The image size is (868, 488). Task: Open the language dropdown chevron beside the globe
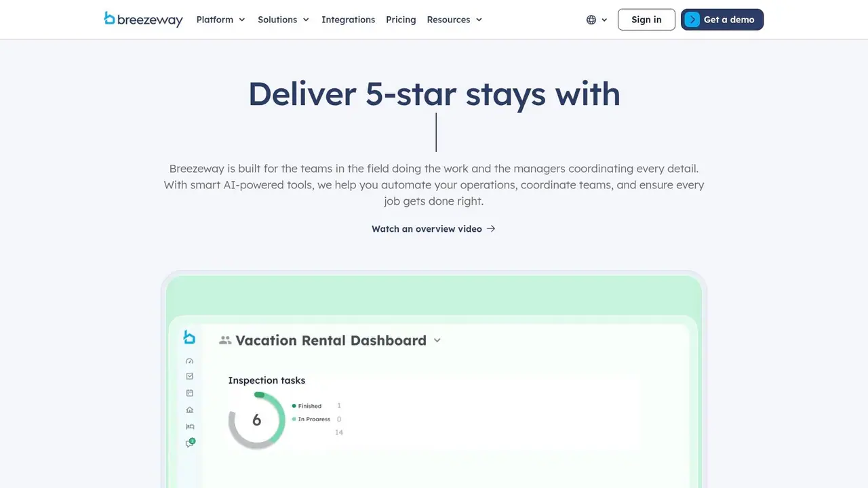[604, 20]
